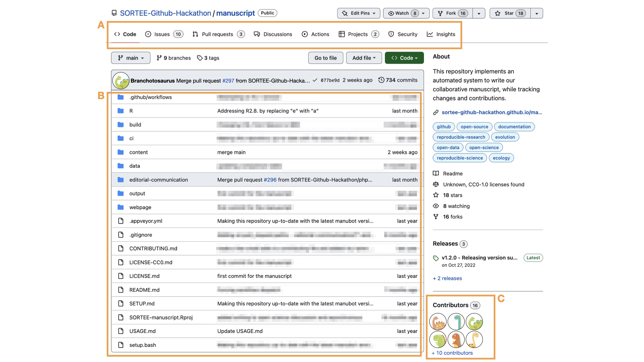Open the main branch selector
Screen dimensions: 644x362
[131, 58]
